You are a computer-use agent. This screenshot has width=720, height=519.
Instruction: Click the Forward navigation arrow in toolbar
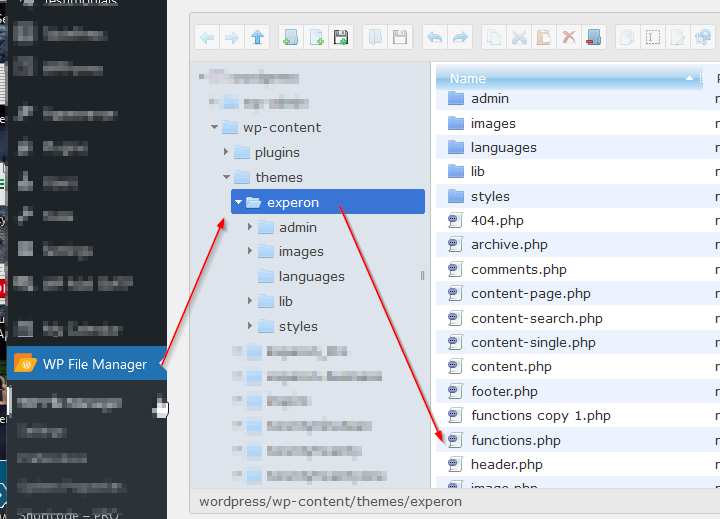(232, 37)
